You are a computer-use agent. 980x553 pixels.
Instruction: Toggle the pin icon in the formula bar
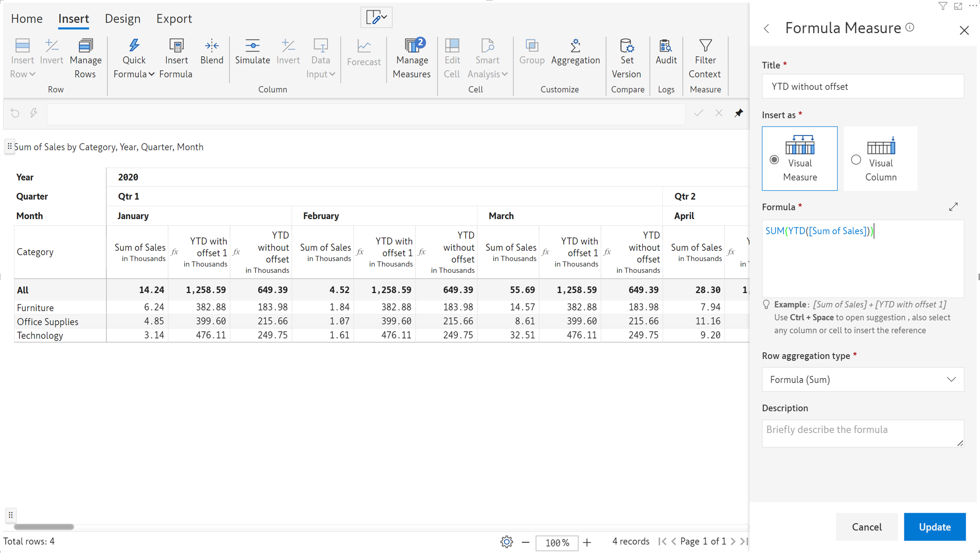click(738, 113)
